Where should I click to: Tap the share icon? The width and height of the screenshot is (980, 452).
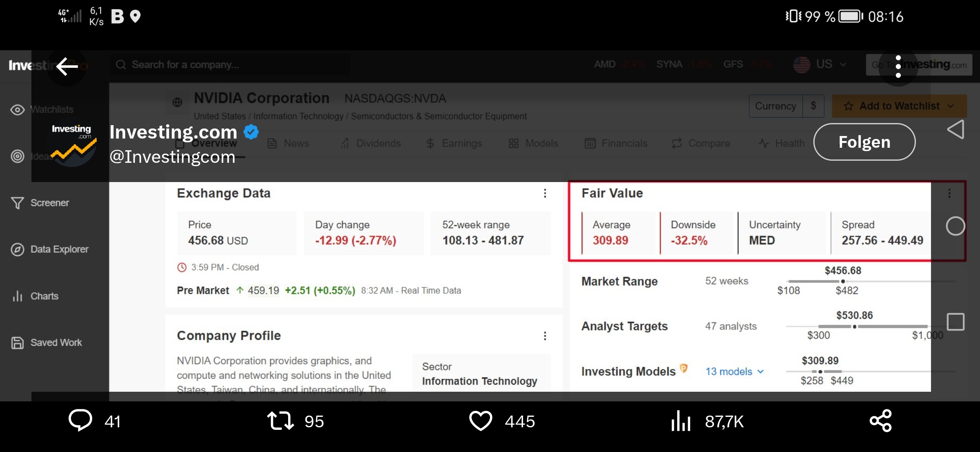(880, 421)
